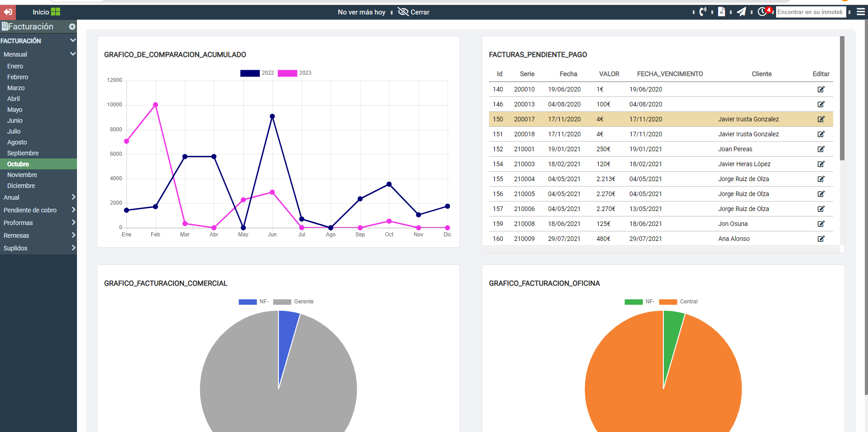868x432 pixels.
Task: Click the Cerrar link text
Action: pyautogui.click(x=420, y=12)
